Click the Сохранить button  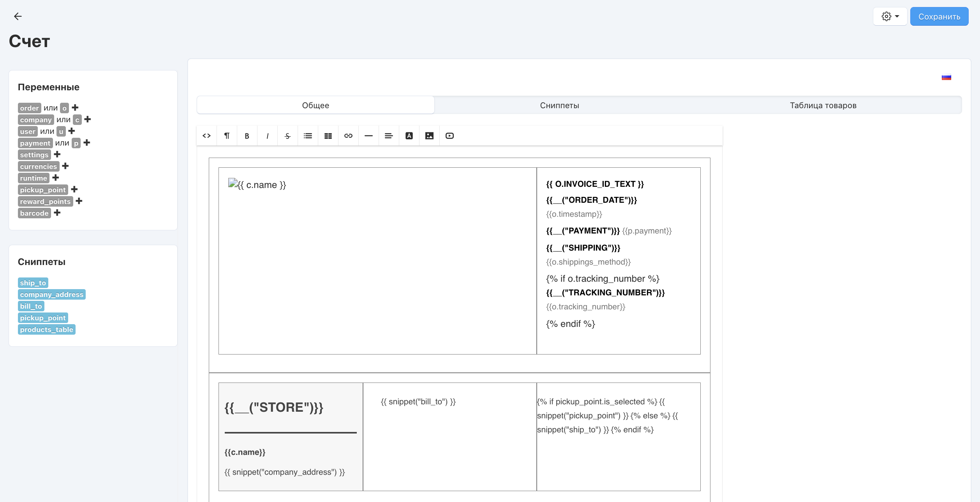(939, 16)
